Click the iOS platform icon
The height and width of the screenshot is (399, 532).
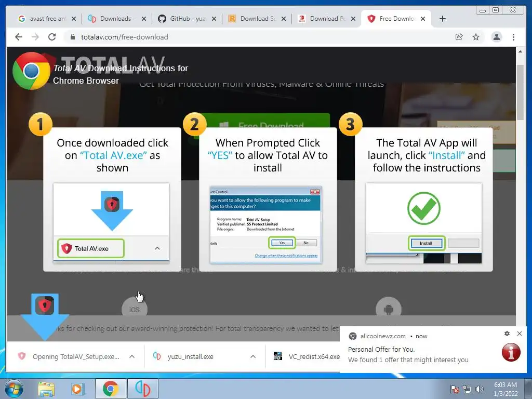(135, 309)
